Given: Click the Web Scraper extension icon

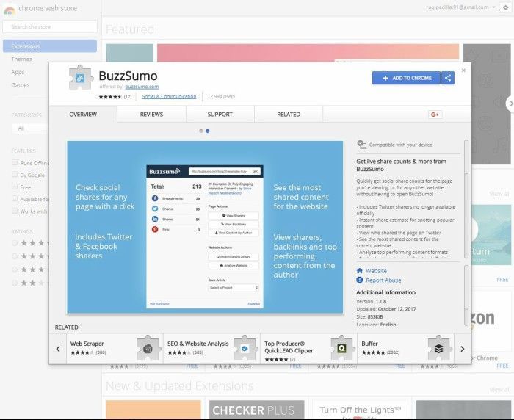Looking at the screenshot, I should point(149,349).
